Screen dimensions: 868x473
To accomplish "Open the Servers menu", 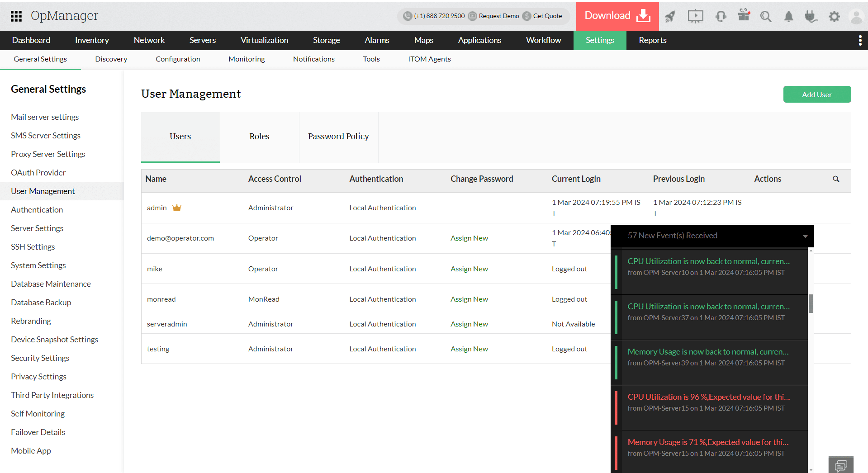I will (203, 40).
